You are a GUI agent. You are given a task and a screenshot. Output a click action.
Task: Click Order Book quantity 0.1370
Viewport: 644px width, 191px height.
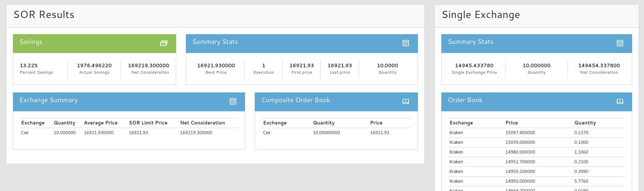[581, 133]
